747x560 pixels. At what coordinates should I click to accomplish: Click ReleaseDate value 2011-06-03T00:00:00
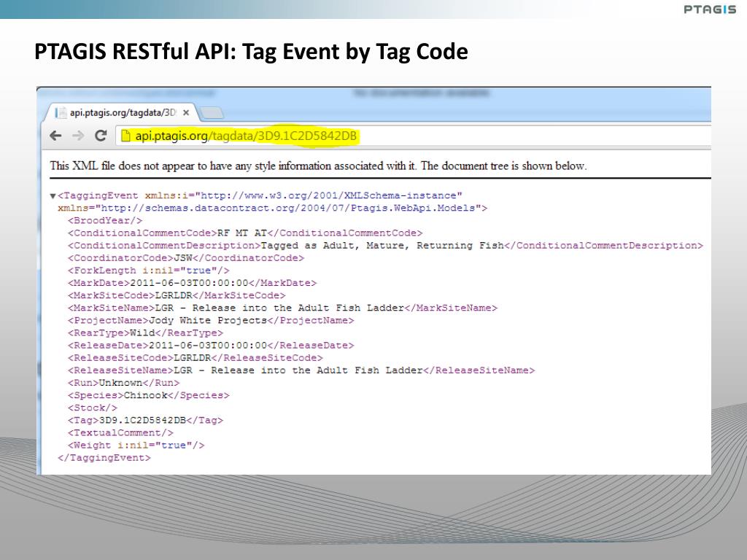pos(208,345)
